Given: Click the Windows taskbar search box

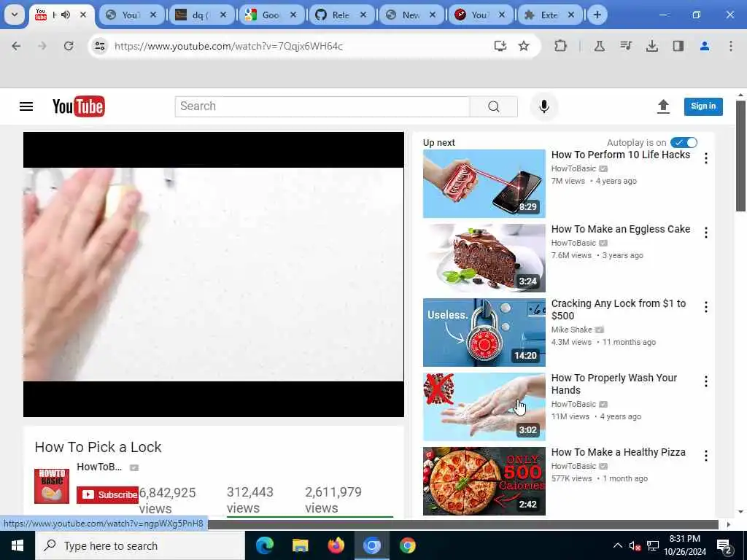Looking at the screenshot, I should (x=139, y=545).
